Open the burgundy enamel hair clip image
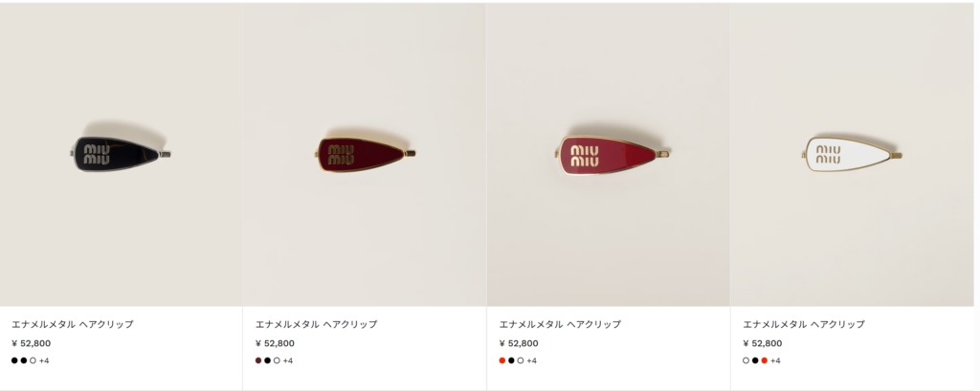 point(365,154)
